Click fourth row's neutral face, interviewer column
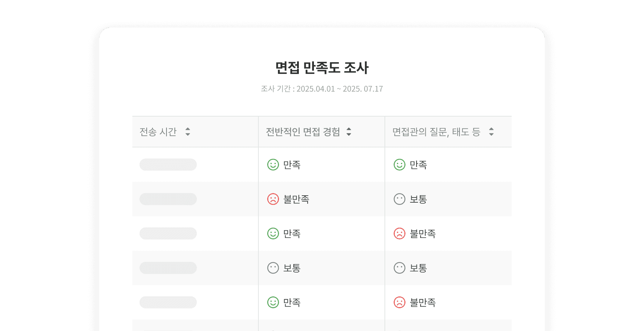This screenshot has height=331, width=644. click(x=400, y=268)
